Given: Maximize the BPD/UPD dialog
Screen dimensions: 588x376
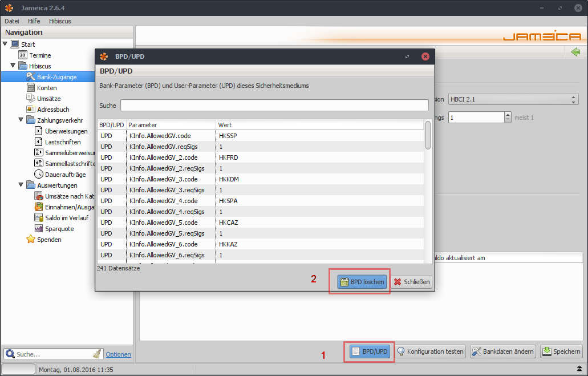Looking at the screenshot, I should 407,56.
